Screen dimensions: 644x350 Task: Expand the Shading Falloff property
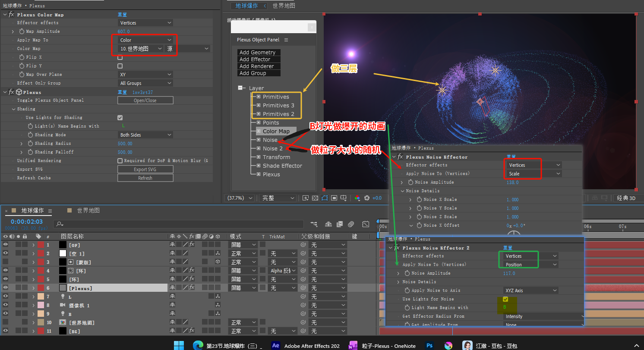[x=22, y=152]
